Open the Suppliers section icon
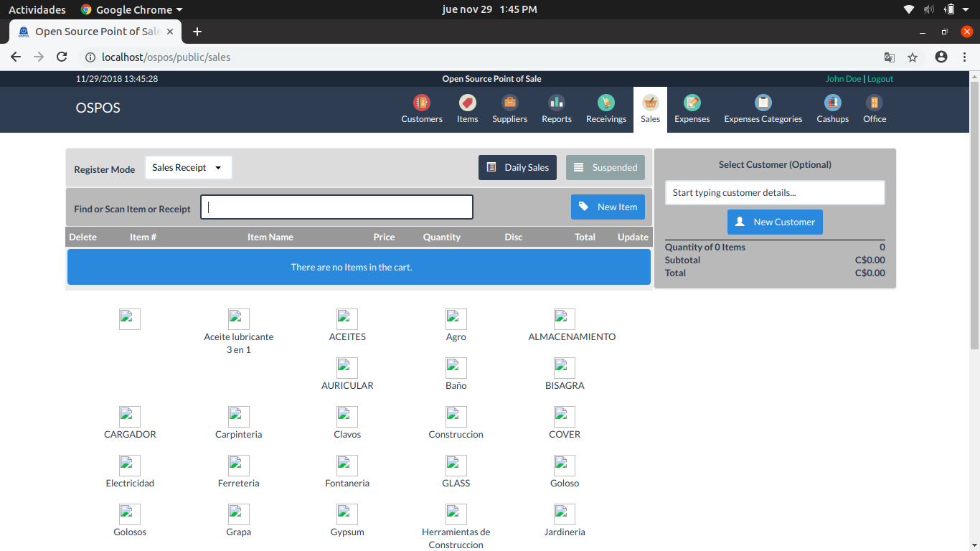The width and height of the screenshot is (980, 551). [x=509, y=108]
